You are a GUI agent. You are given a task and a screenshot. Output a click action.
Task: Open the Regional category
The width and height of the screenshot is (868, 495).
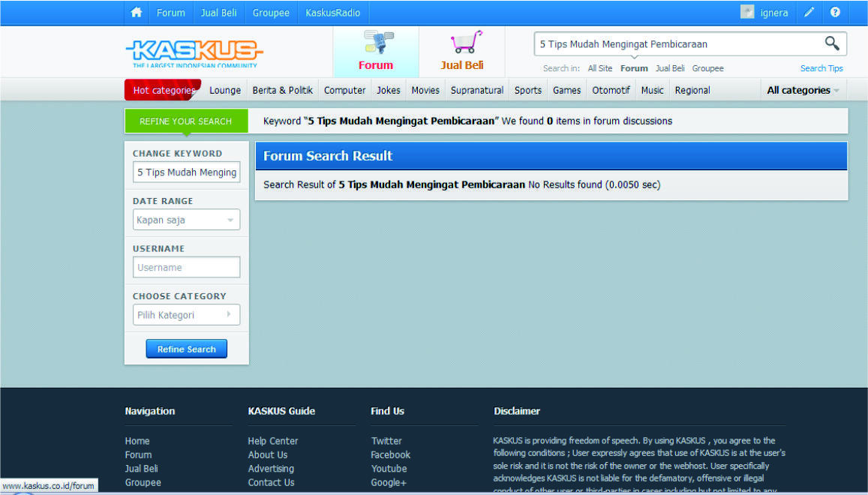point(692,90)
